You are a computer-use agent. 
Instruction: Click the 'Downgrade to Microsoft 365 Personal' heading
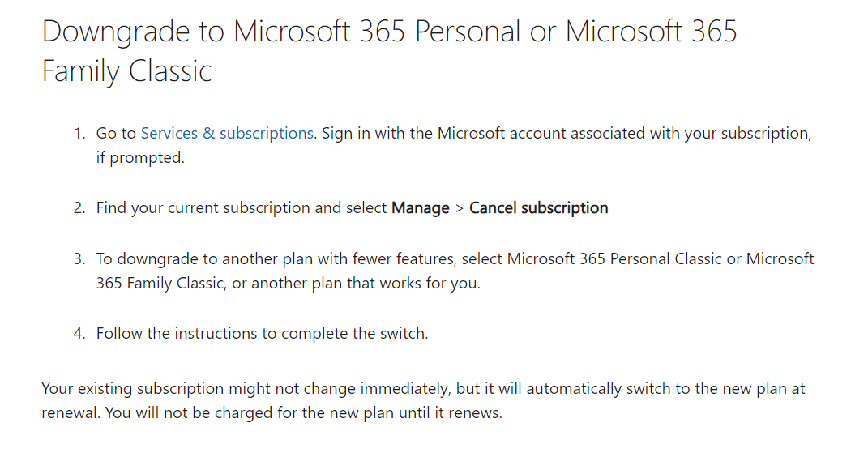(x=390, y=50)
